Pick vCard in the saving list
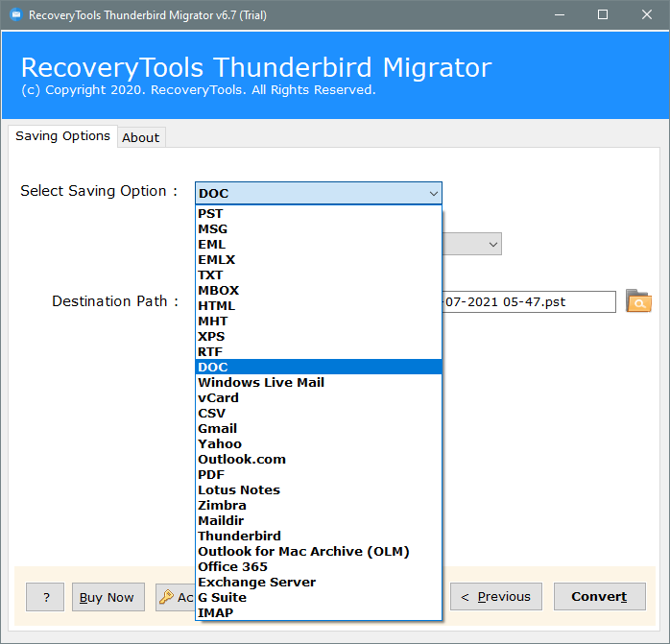 [x=319, y=398]
